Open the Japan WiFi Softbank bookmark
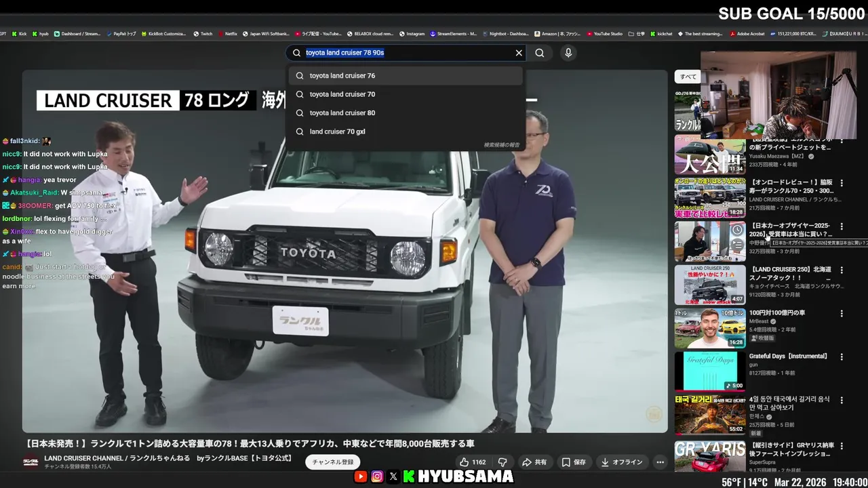 coord(266,33)
